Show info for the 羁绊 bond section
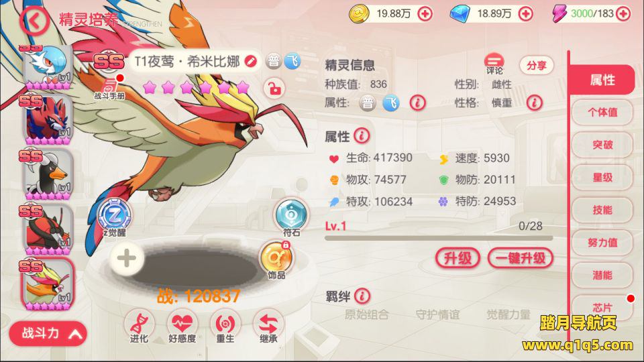This screenshot has height=362, width=644. (x=362, y=296)
